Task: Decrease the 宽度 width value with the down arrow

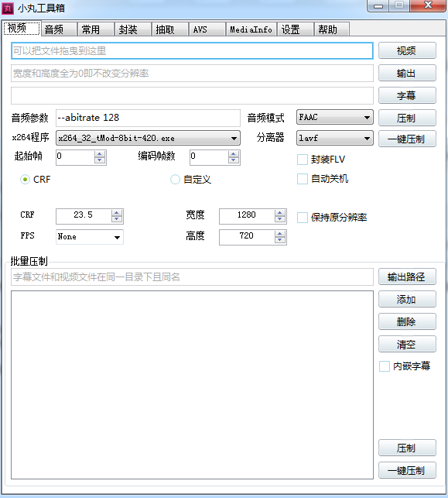Action: pyautogui.click(x=280, y=219)
